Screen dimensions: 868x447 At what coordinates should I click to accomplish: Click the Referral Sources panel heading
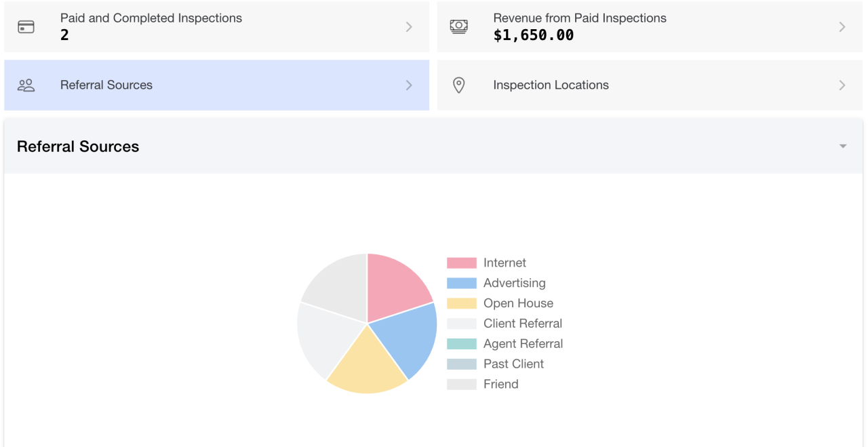tap(78, 146)
